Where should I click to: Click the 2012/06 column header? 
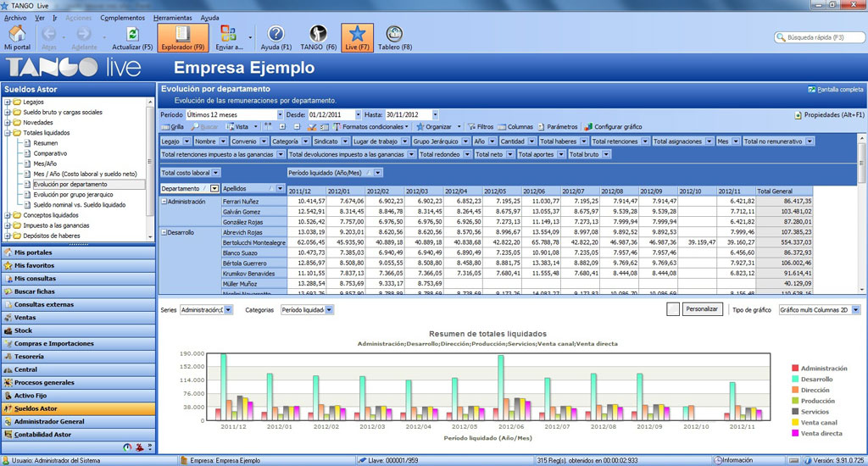tap(542, 191)
